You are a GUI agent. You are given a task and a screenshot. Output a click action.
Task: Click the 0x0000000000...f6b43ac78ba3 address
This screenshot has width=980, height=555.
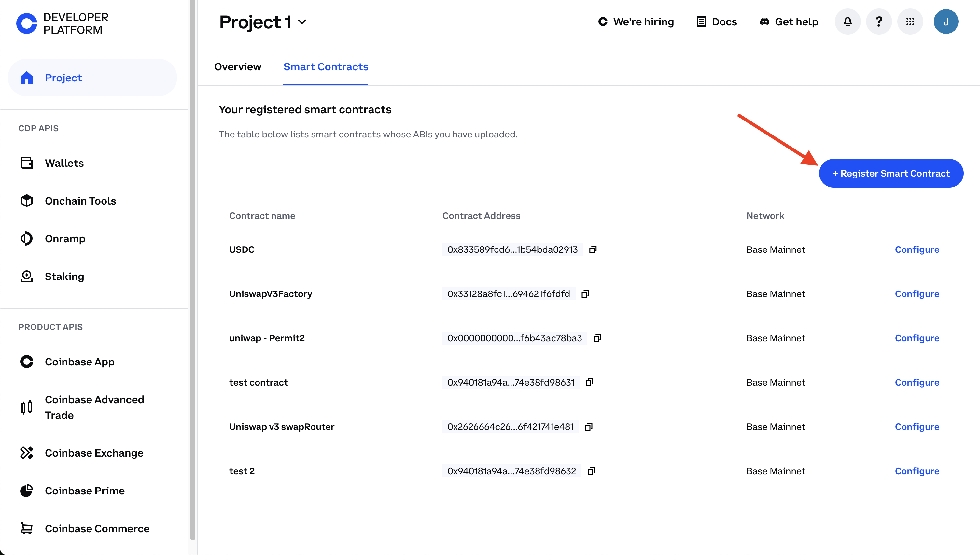click(515, 338)
